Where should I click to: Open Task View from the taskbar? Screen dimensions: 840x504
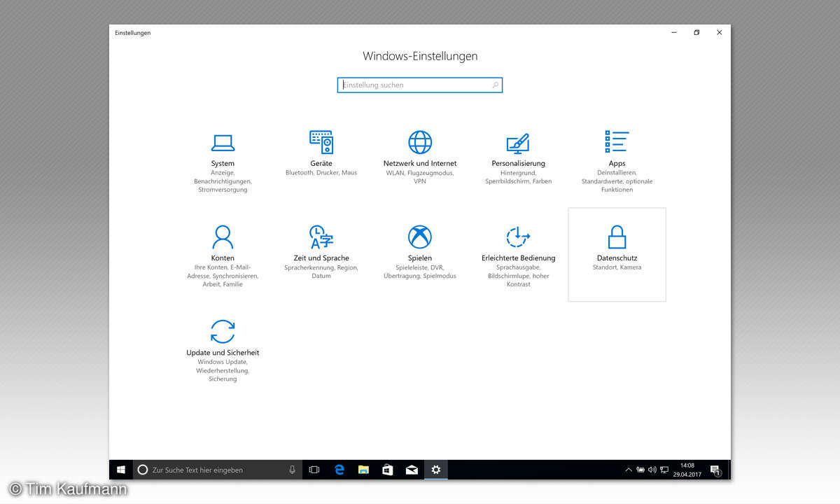coord(314,470)
